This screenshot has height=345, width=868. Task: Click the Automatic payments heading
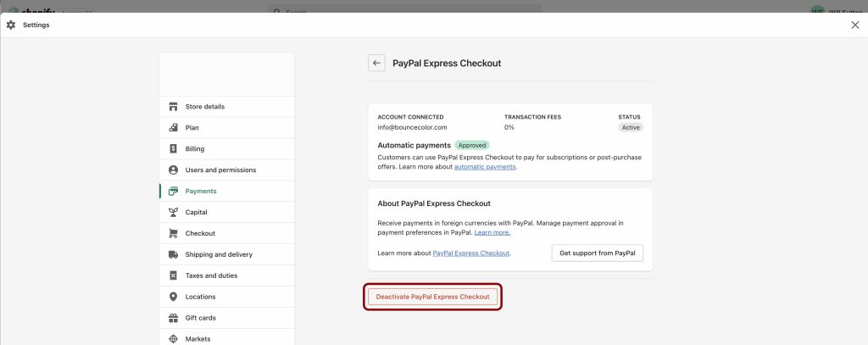coord(414,145)
